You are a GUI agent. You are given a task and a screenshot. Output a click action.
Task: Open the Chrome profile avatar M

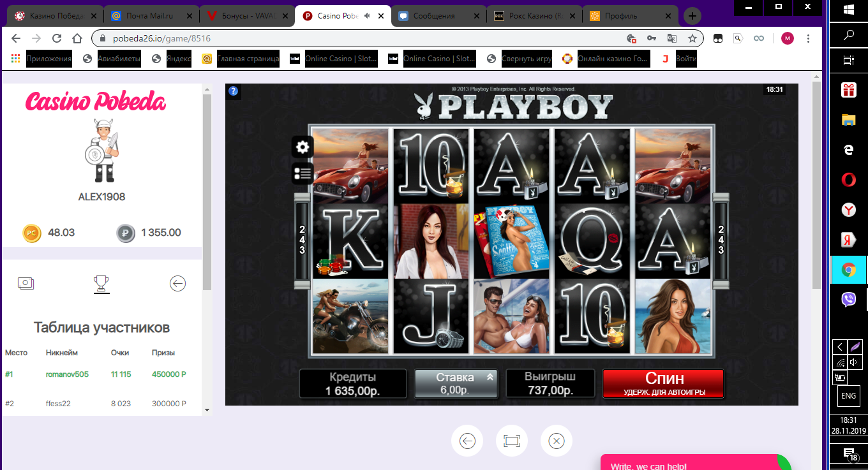coord(788,38)
